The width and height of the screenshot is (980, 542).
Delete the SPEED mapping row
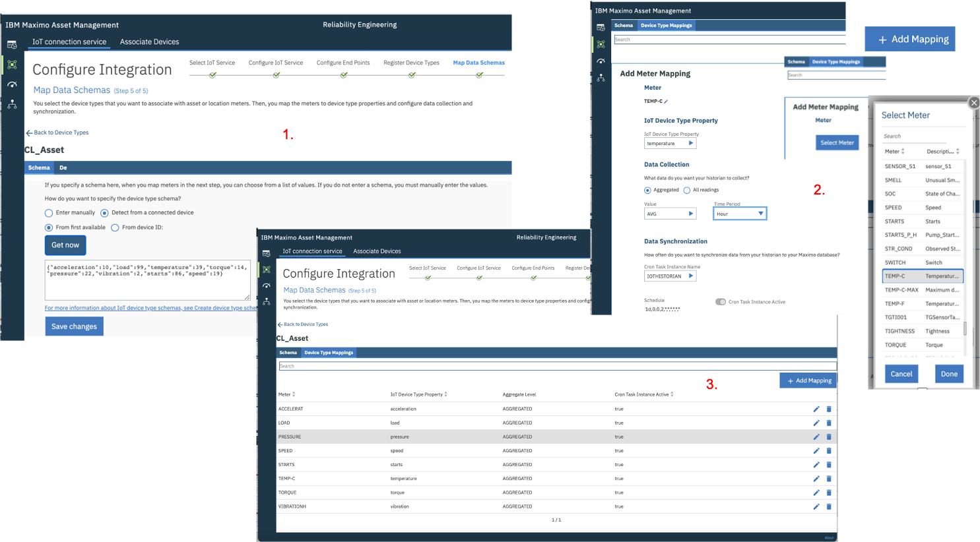coord(829,450)
